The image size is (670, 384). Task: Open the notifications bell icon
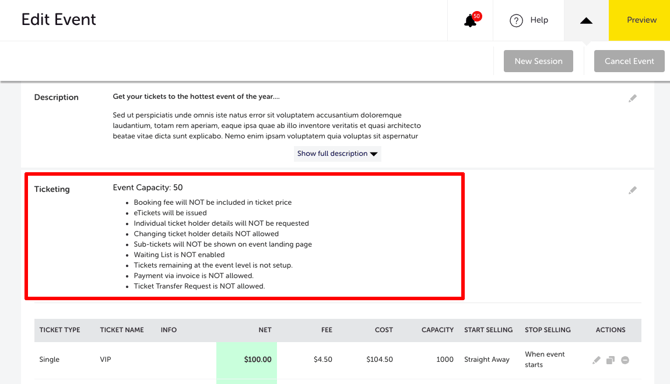470,21
